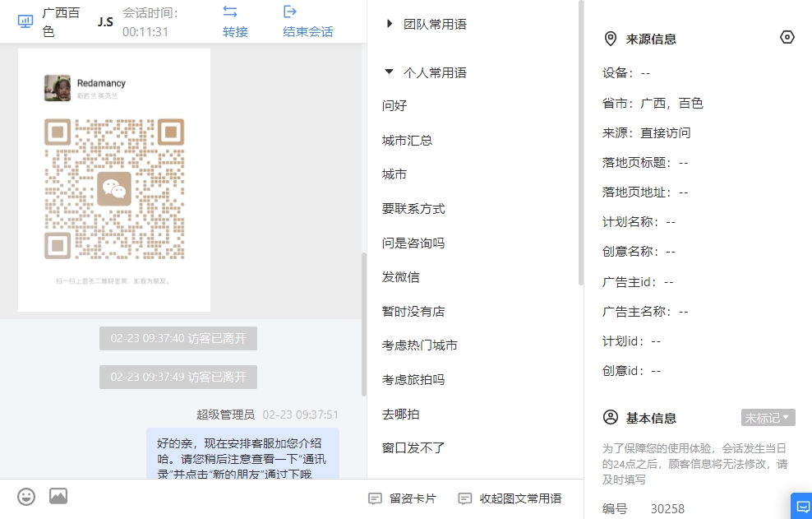Select the 暂时没有店 quick phrase
The image size is (812, 519).
413,312
